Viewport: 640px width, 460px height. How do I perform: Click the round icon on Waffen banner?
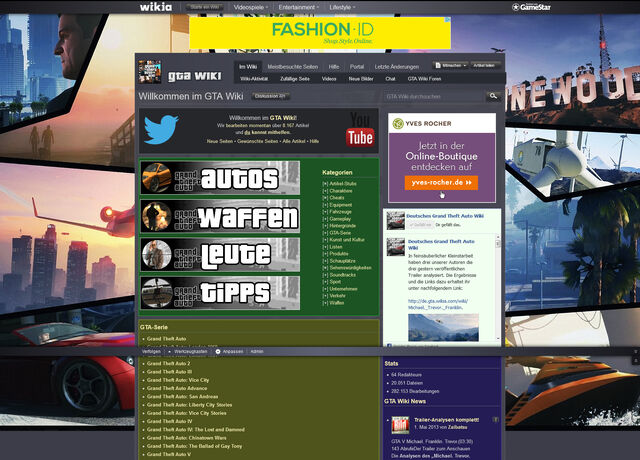pyautogui.click(x=157, y=216)
